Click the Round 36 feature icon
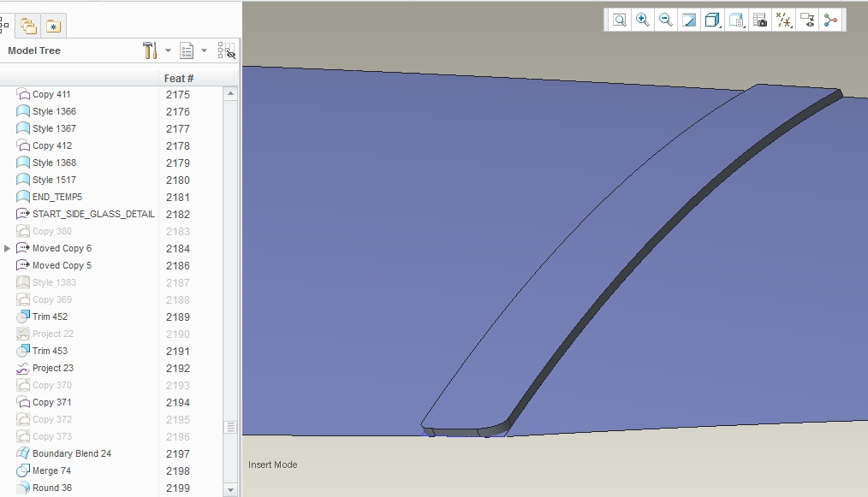868x497 pixels. tap(23, 488)
